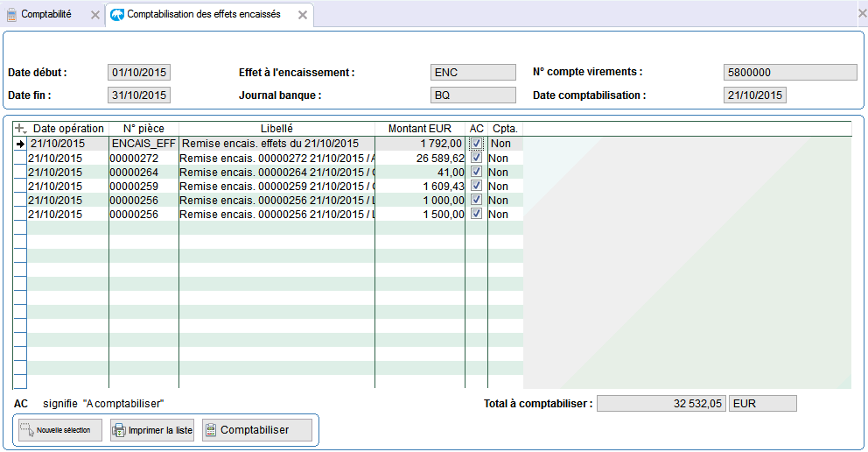The height and width of the screenshot is (452, 868).
Task: Switch to the Comptabilité tab
Action: 46,14
